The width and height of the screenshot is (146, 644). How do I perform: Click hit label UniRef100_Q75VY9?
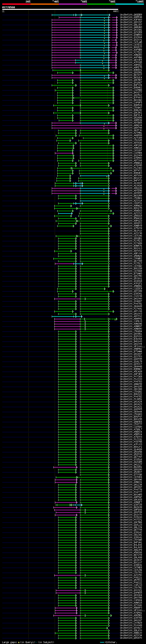point(131,228)
